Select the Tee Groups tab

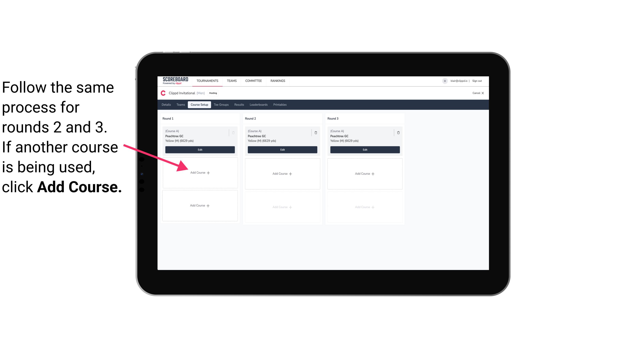(x=221, y=104)
